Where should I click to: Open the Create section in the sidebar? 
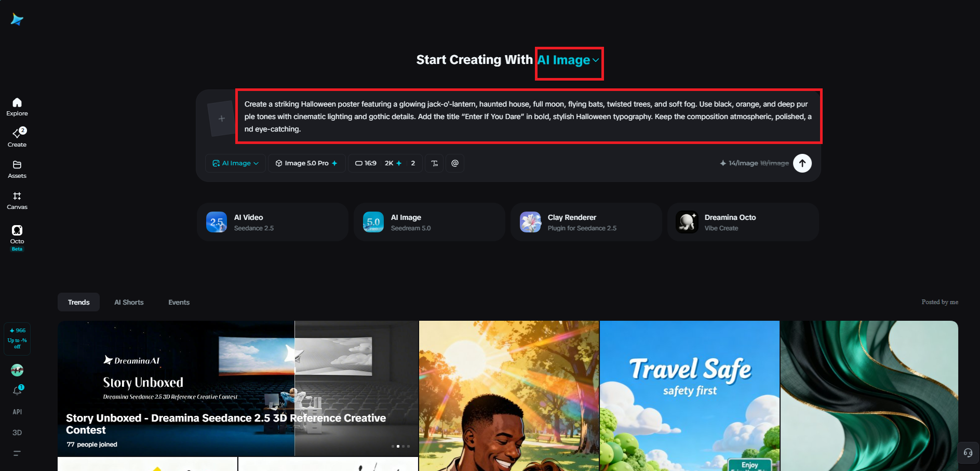tap(17, 138)
